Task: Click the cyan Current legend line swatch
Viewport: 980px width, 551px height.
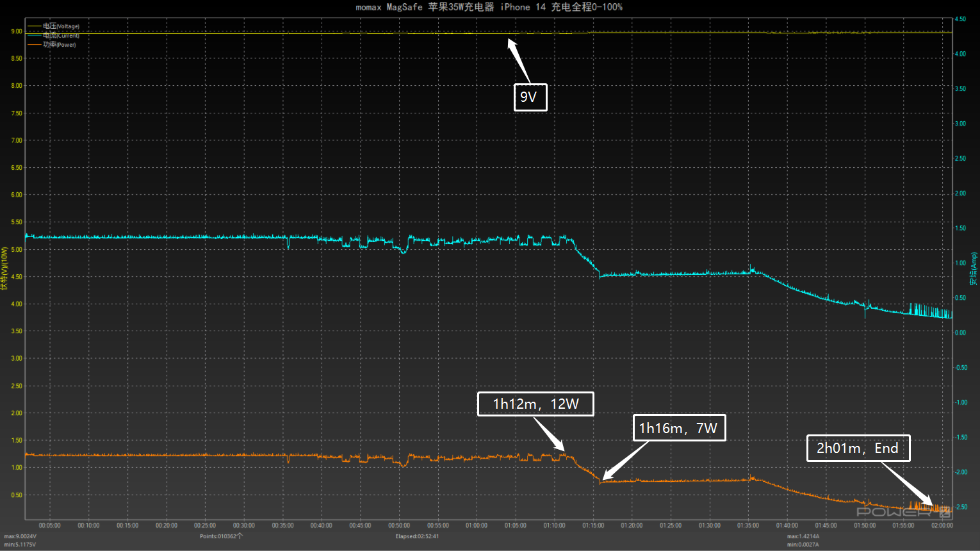Action: tap(34, 35)
